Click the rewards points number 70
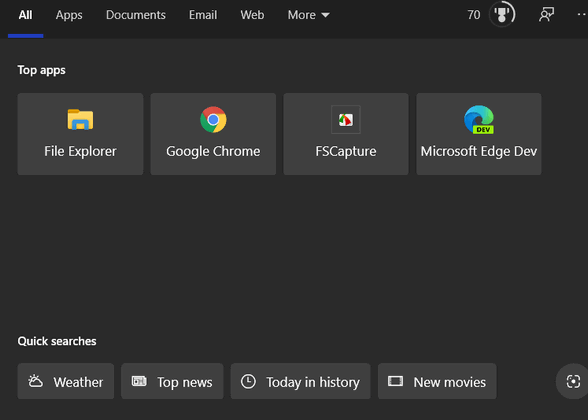This screenshot has width=588, height=420. tap(474, 15)
